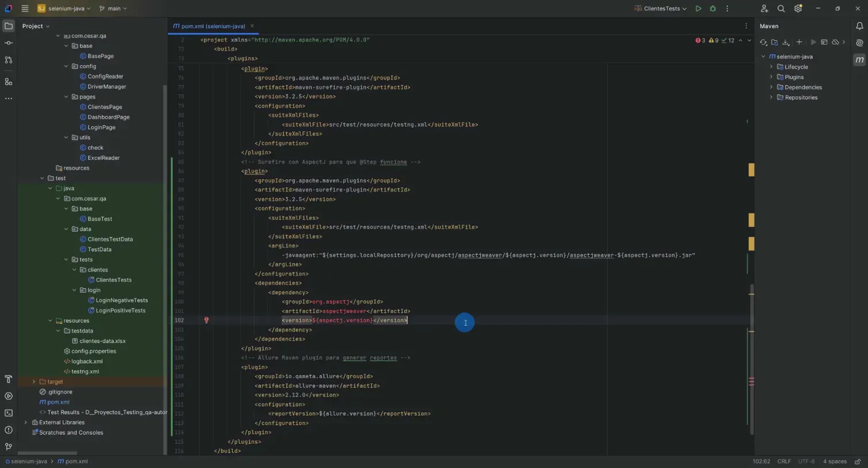
Task: Open the IDE Settings gear
Action: [798, 8]
